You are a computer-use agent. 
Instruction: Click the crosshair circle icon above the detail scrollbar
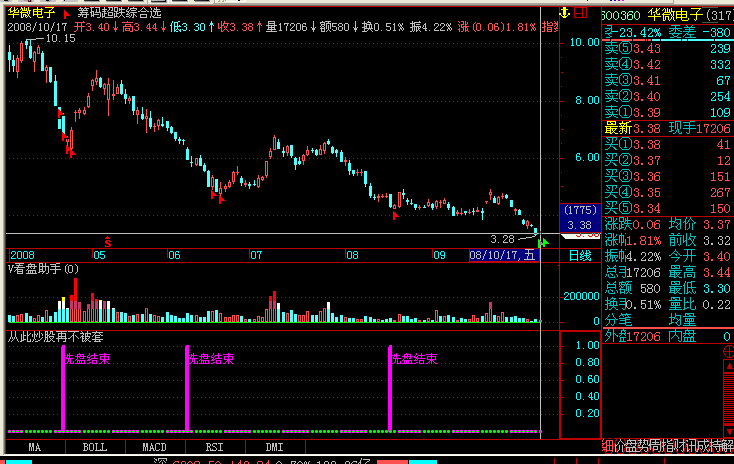pos(729,351)
